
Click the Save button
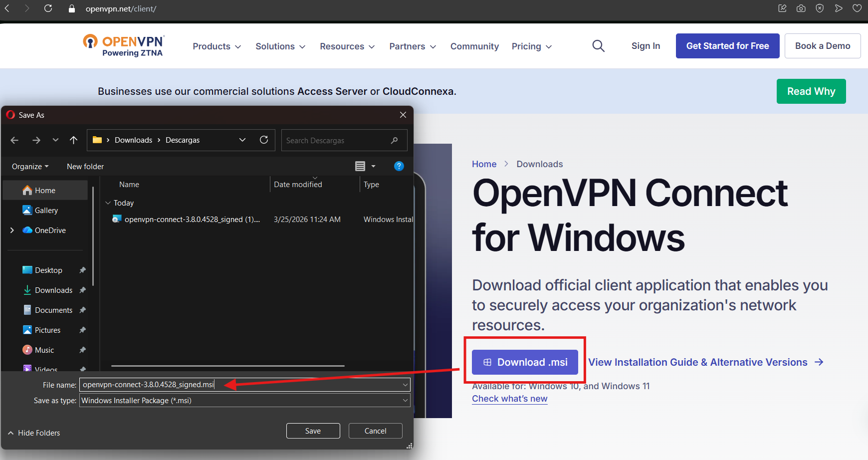[x=313, y=431]
